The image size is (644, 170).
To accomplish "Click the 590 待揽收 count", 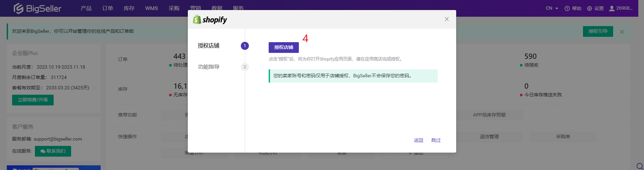I will (530, 56).
